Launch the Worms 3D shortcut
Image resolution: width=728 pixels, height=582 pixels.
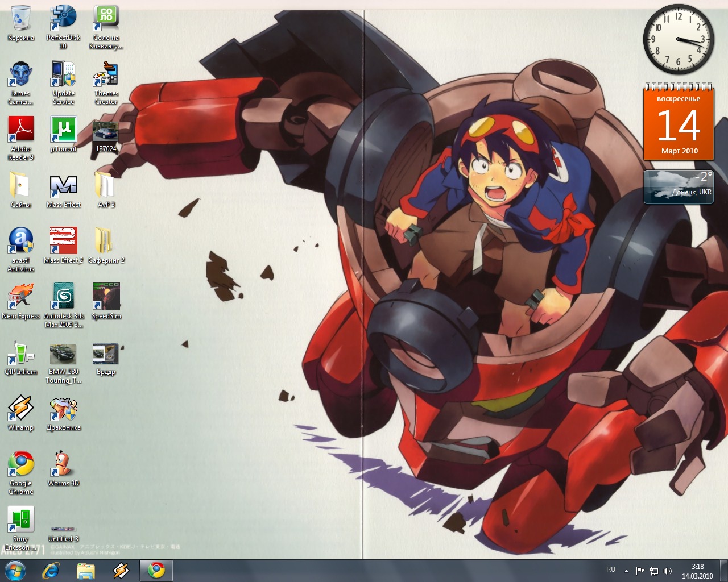tap(63, 468)
